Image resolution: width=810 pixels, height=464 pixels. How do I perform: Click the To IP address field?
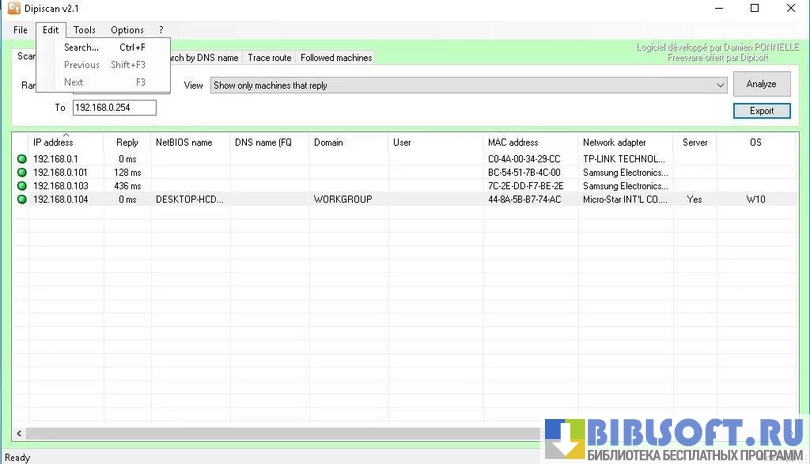tap(113, 108)
